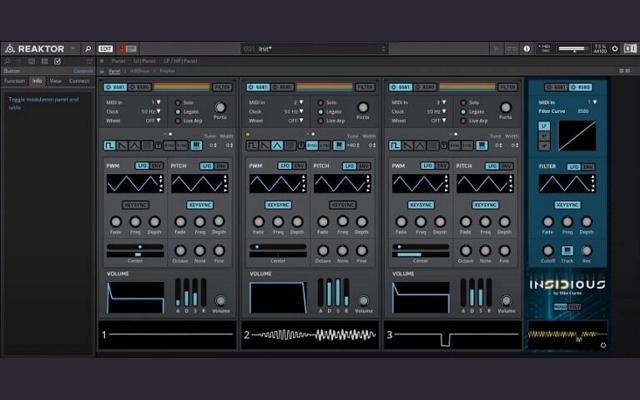Select the triangle waveform in voice 1
The image size is (640, 400).
(135, 145)
